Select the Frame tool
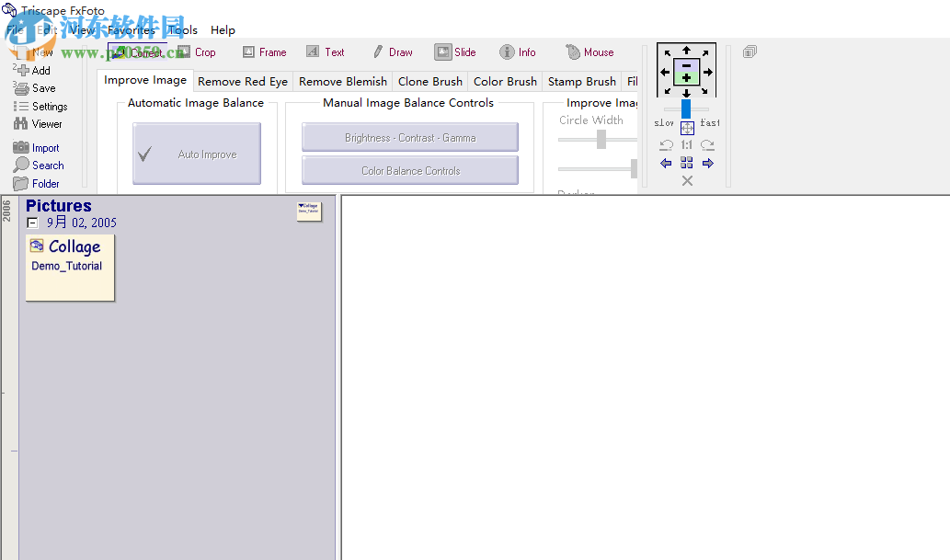This screenshot has height=560, width=950. coord(264,52)
